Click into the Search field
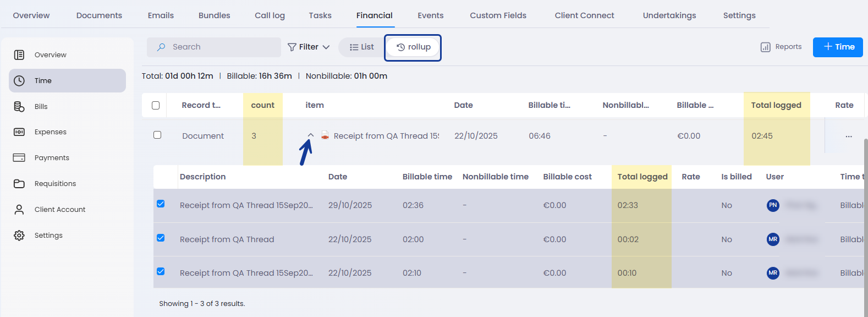 tap(220, 47)
